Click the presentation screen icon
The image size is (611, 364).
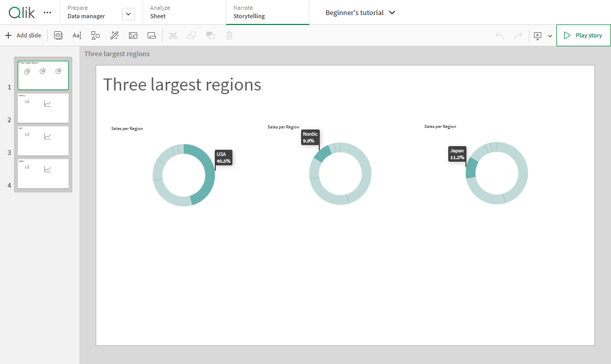click(x=538, y=36)
